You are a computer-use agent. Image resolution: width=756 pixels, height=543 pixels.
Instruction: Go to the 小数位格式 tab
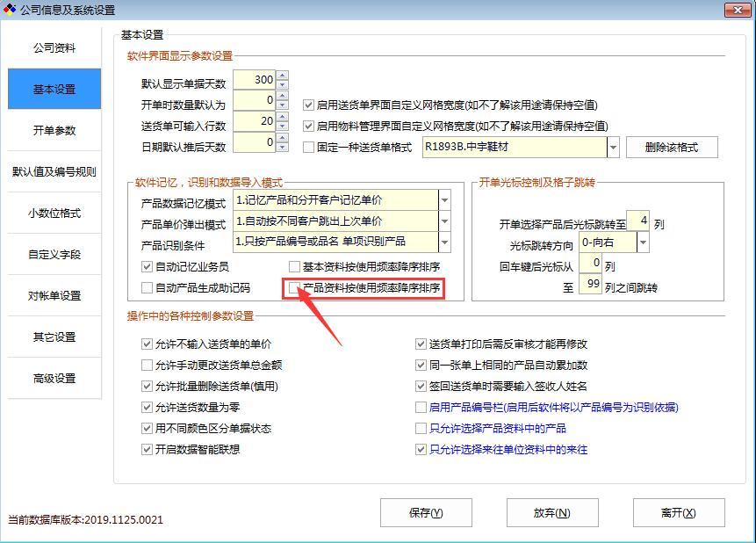[54, 213]
